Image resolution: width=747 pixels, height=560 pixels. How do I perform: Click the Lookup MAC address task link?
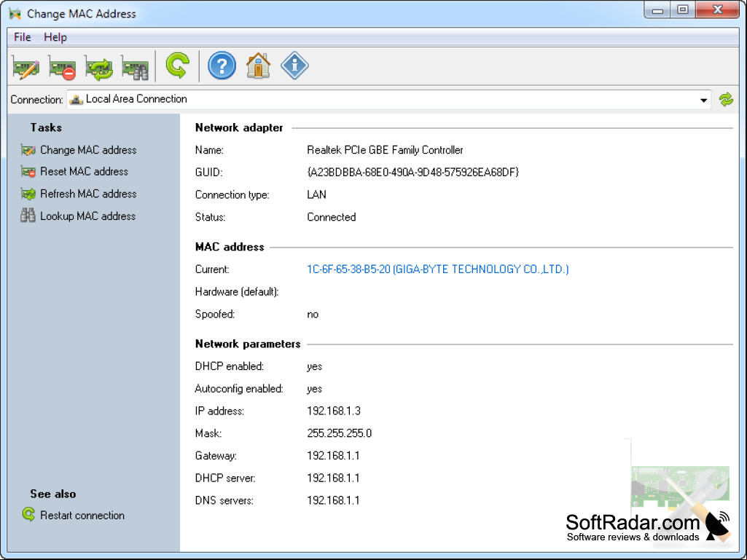click(87, 216)
